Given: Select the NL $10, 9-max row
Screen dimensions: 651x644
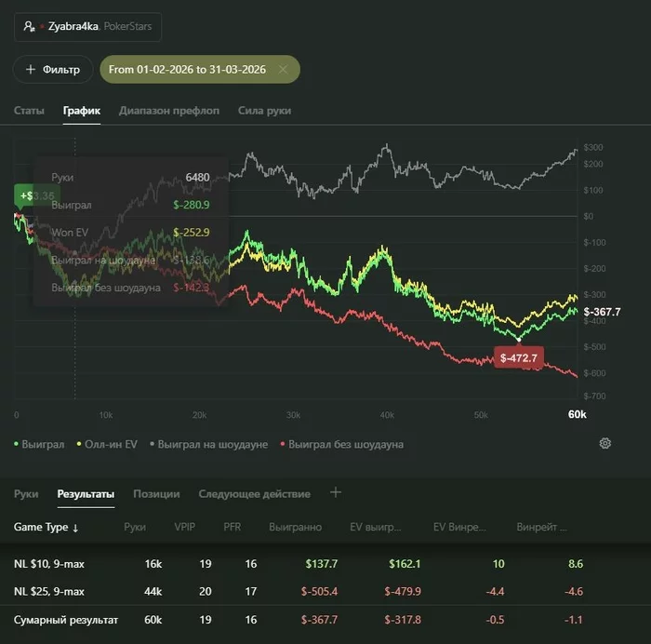Looking at the screenshot, I should tap(325, 564).
